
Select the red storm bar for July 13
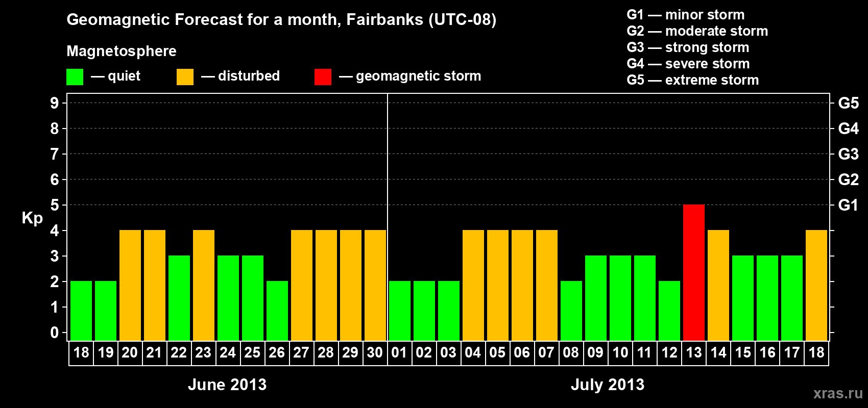pyautogui.click(x=694, y=273)
